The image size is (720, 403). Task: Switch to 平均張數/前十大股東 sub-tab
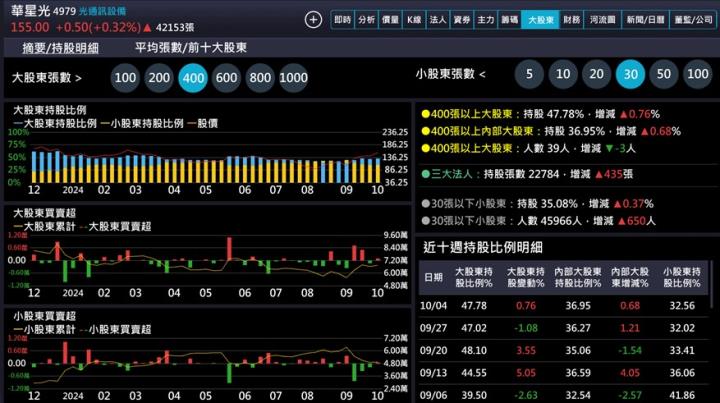coord(191,47)
